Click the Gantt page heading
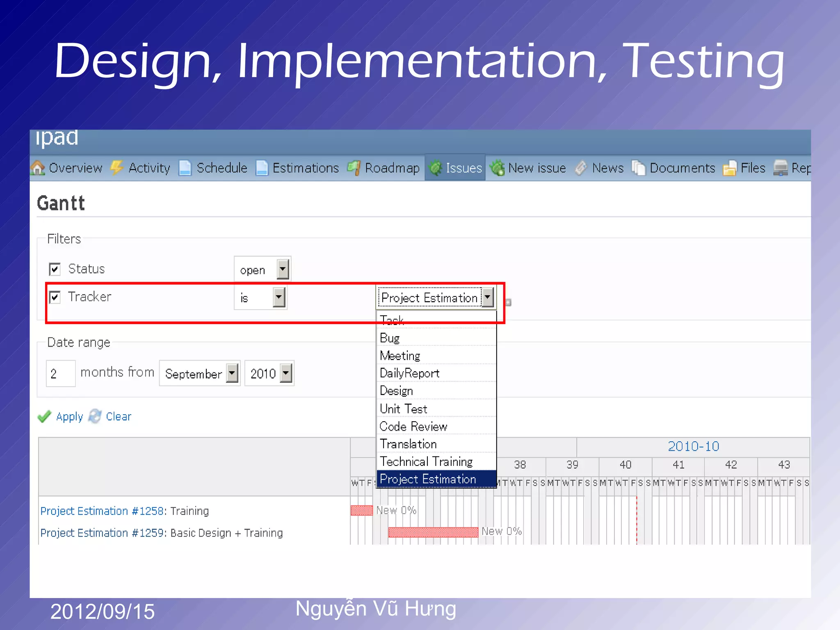 tap(61, 203)
